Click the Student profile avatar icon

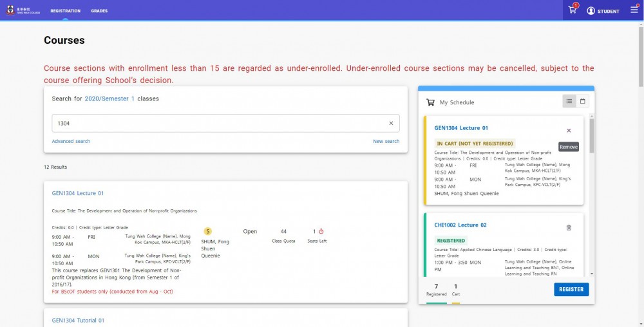(591, 11)
